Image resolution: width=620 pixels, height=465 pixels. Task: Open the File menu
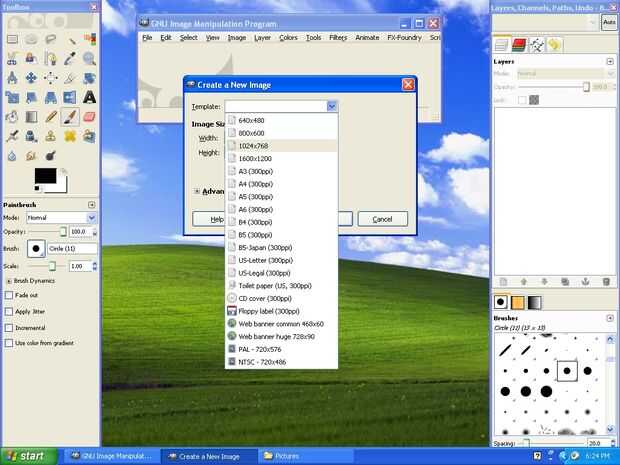pyautogui.click(x=147, y=38)
